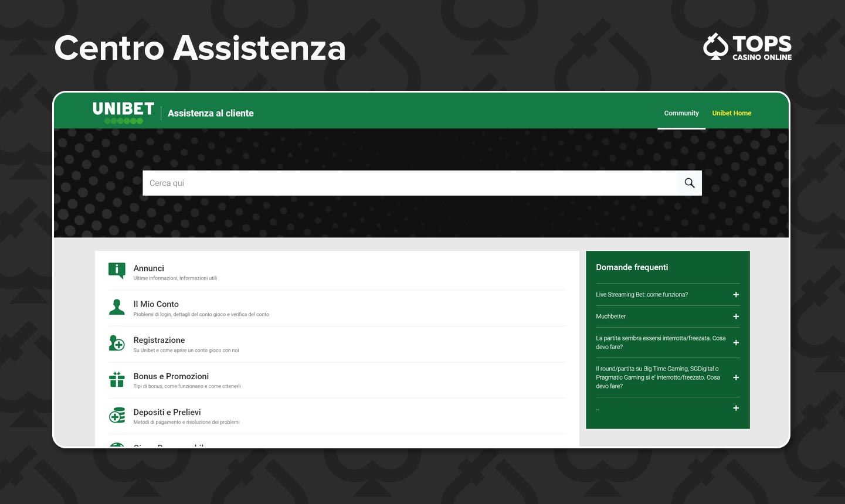Click the Tops Casino Online logo
The height and width of the screenshot is (504, 845).
click(747, 47)
